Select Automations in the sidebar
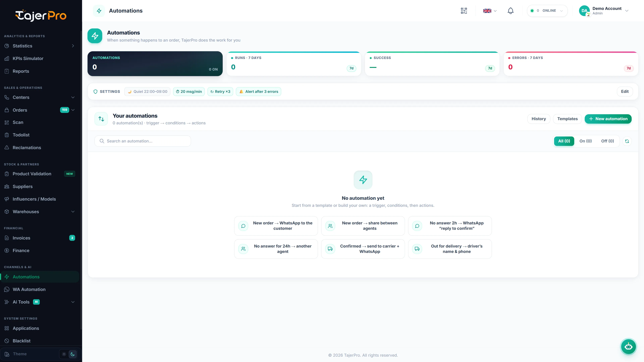The height and width of the screenshot is (362, 644). point(40,277)
